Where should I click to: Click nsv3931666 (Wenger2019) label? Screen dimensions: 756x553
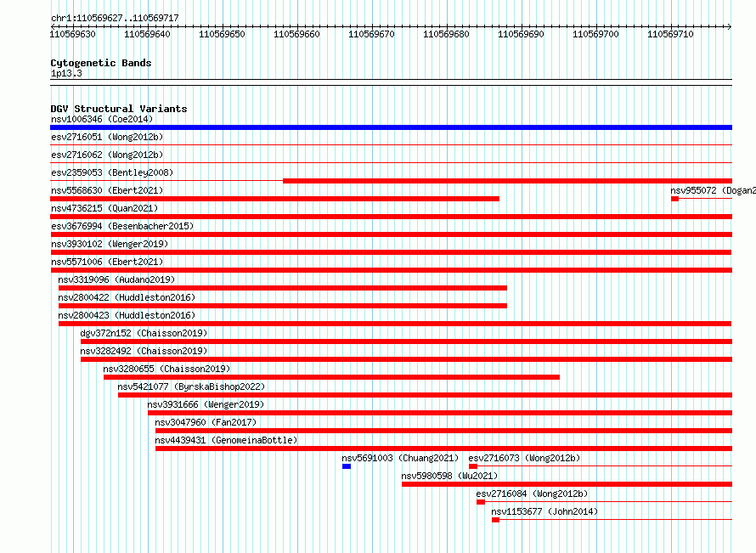pos(206,404)
